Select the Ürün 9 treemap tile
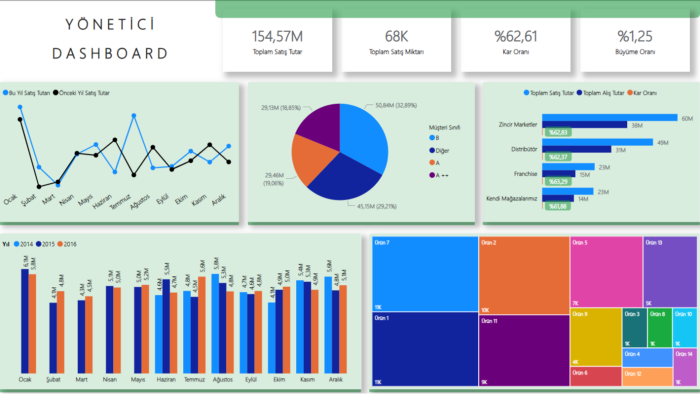The height and width of the screenshot is (394, 700). tap(596, 337)
